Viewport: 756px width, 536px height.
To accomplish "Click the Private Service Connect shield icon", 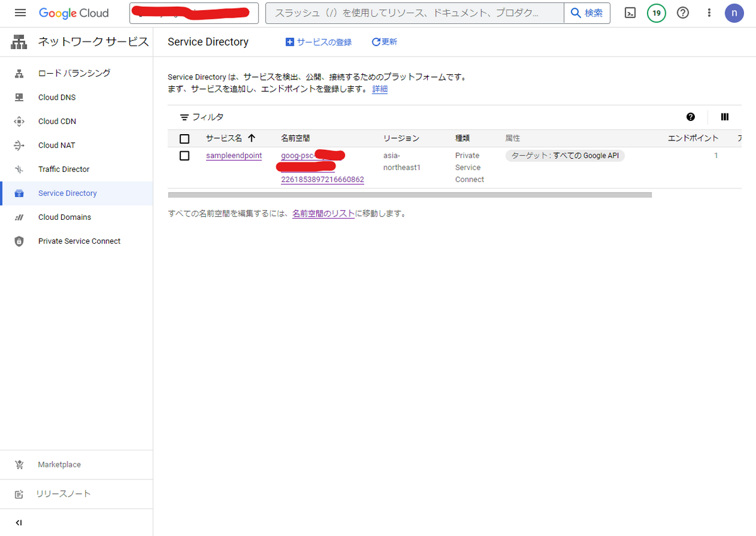I will tap(19, 241).
